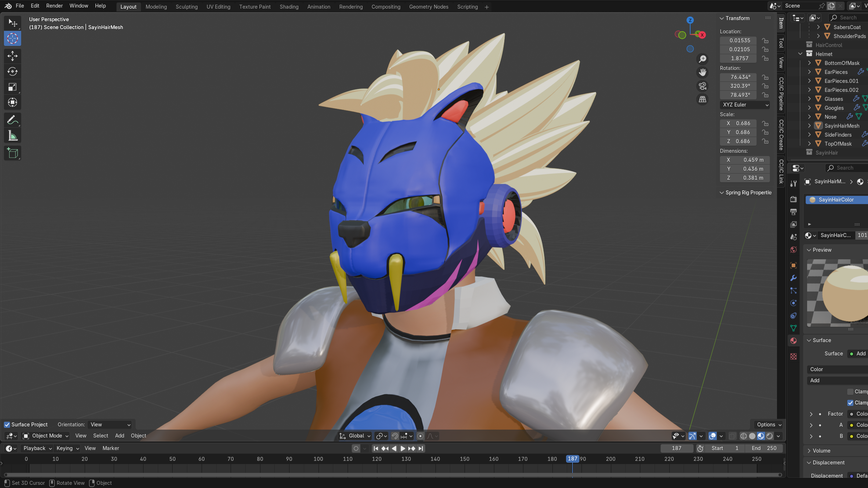Select the Add Cube tool
Image resolution: width=868 pixels, height=488 pixels.
(12, 153)
